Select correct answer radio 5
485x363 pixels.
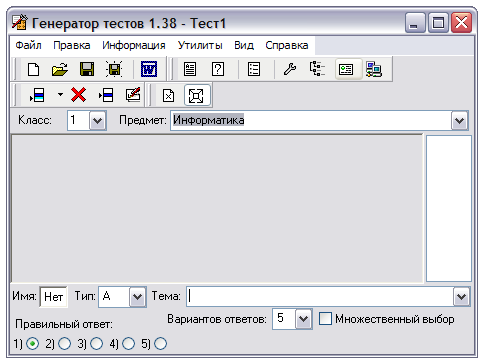[x=161, y=344]
